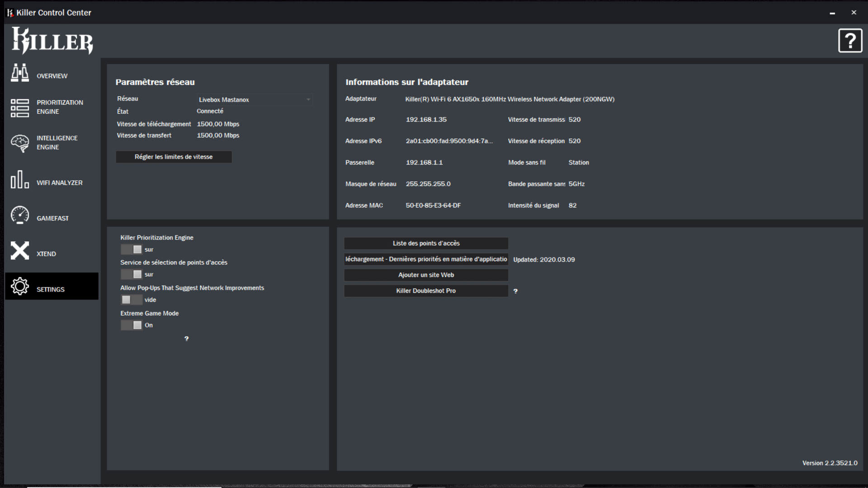Click the question mark below Extreme Game Mode
The image size is (868, 488).
pyautogui.click(x=186, y=339)
